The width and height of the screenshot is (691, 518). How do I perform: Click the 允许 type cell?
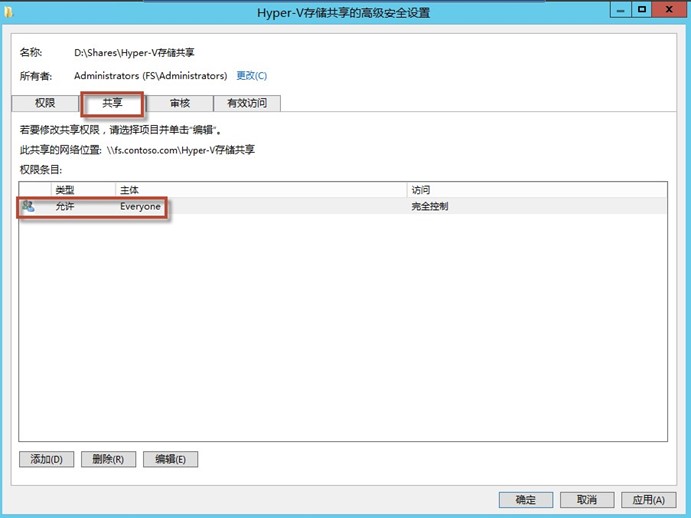pos(65,206)
